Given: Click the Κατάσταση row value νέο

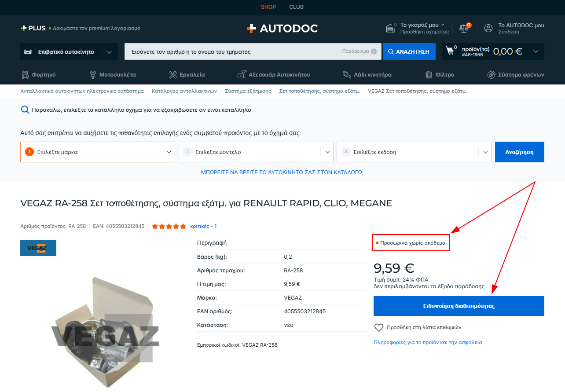Looking at the screenshot, I should point(289,325).
